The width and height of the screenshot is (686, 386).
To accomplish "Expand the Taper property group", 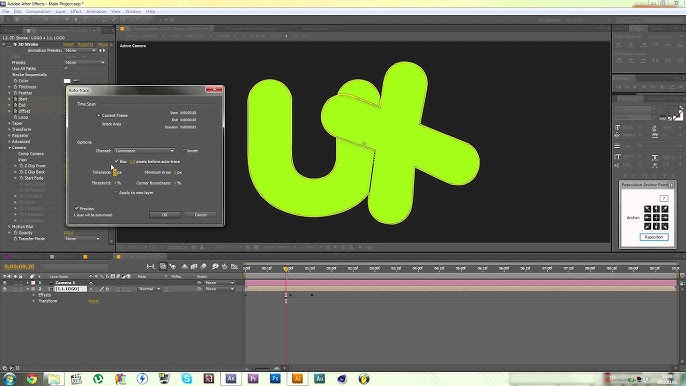I will click(x=10, y=123).
